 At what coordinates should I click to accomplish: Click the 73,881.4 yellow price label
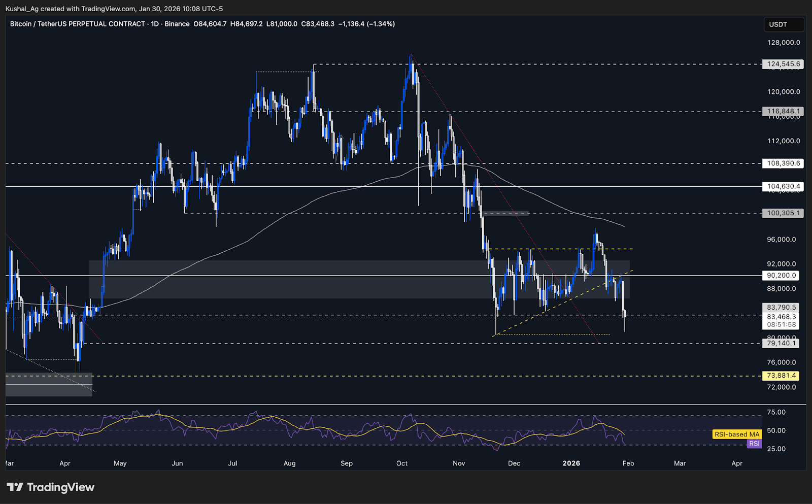tap(781, 376)
